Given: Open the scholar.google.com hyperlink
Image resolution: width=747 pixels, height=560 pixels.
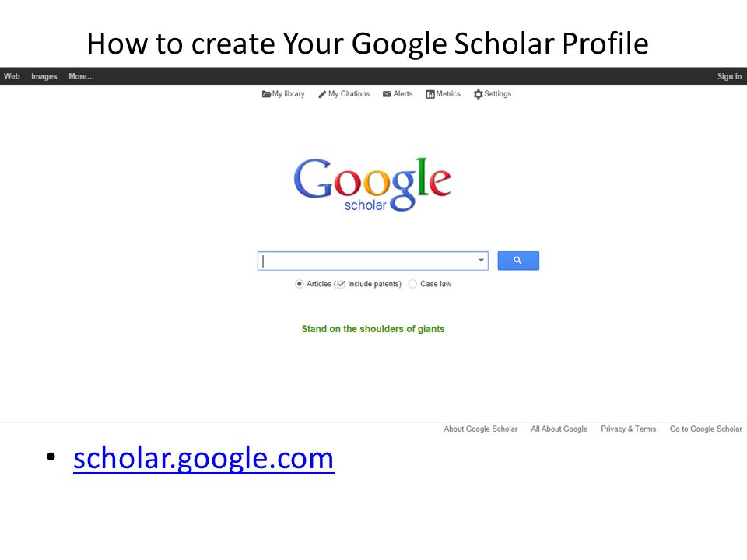Looking at the screenshot, I should click(204, 459).
